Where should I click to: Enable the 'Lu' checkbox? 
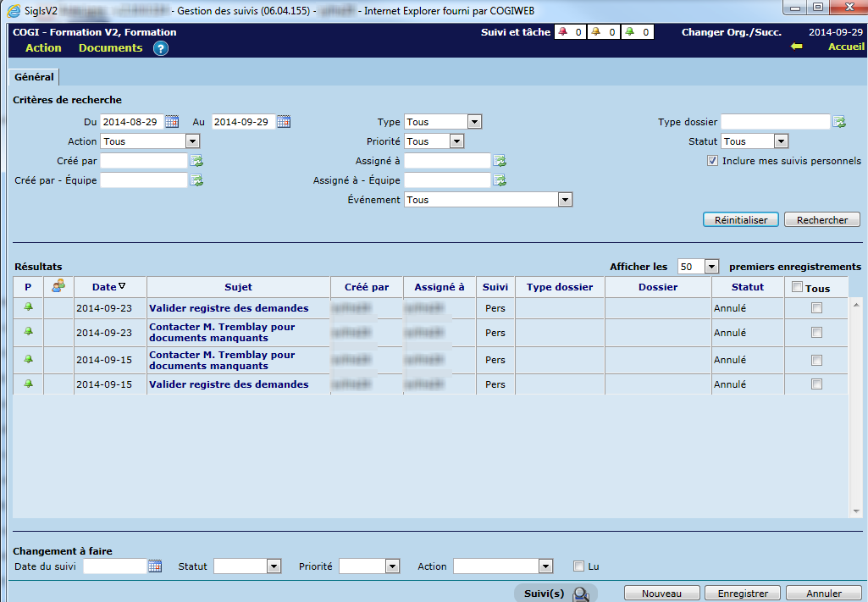[x=579, y=566]
